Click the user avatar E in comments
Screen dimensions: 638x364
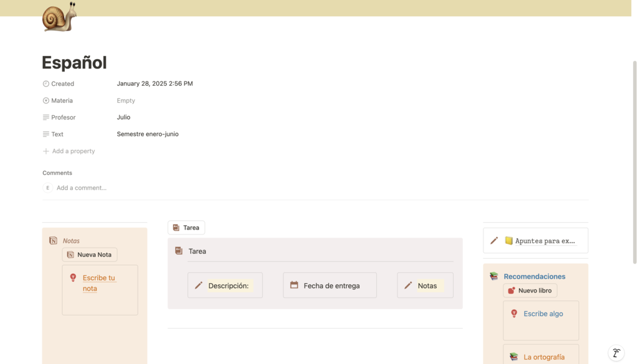pos(47,188)
